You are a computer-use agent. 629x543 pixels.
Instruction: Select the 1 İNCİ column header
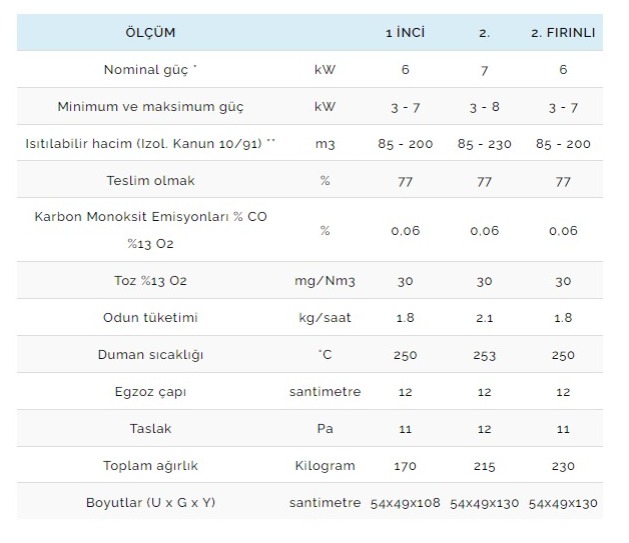405,32
